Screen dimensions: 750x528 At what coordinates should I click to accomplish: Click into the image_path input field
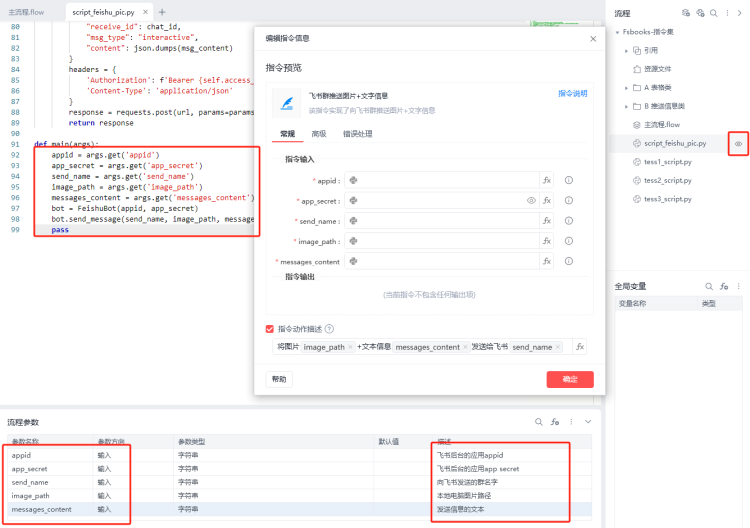[x=442, y=241]
